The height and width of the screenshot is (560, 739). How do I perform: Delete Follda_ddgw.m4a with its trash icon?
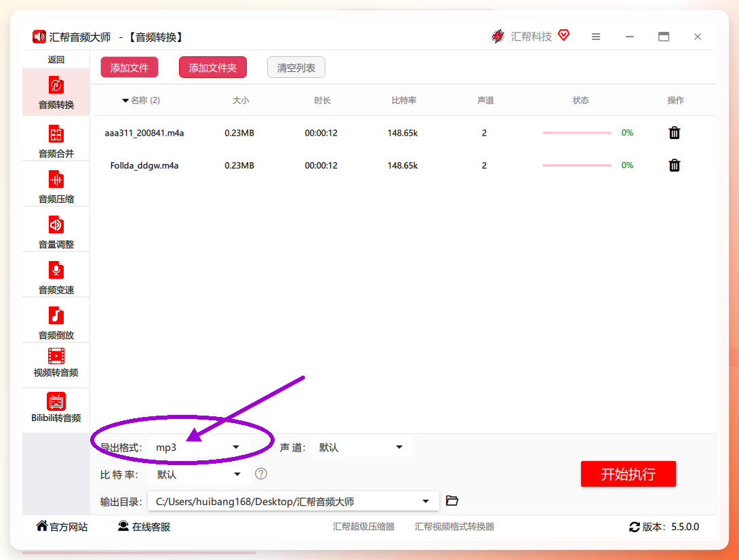pos(675,165)
